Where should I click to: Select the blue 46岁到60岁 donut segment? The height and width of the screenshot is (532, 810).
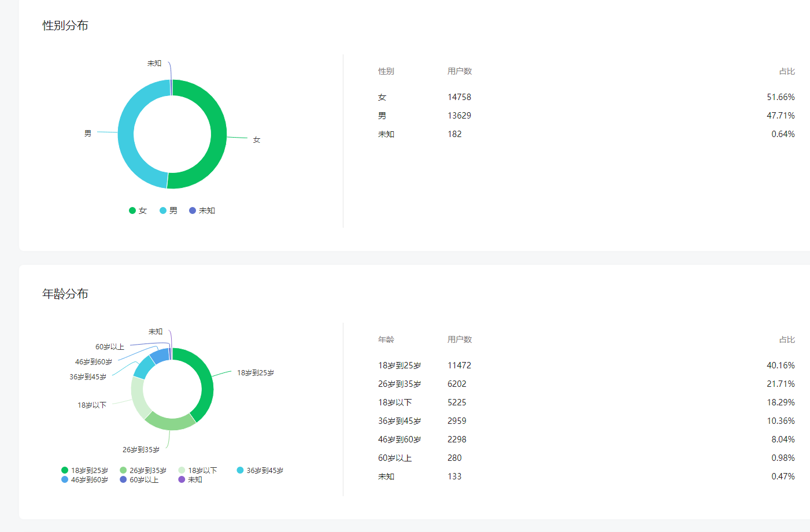(x=160, y=356)
